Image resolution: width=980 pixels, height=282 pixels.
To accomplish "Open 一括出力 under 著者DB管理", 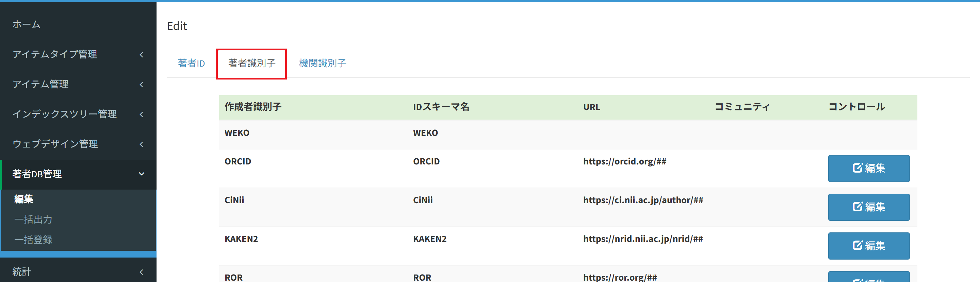I will (33, 220).
